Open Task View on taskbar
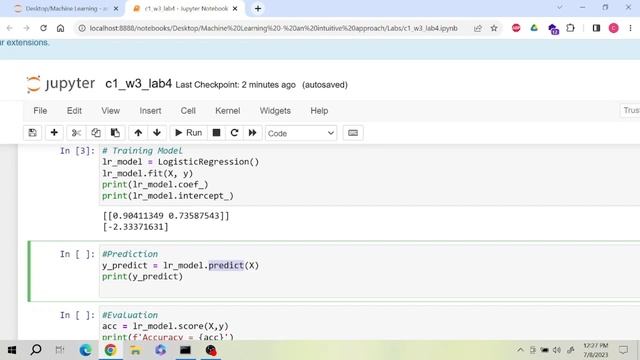The height and width of the screenshot is (360, 640). (60, 350)
